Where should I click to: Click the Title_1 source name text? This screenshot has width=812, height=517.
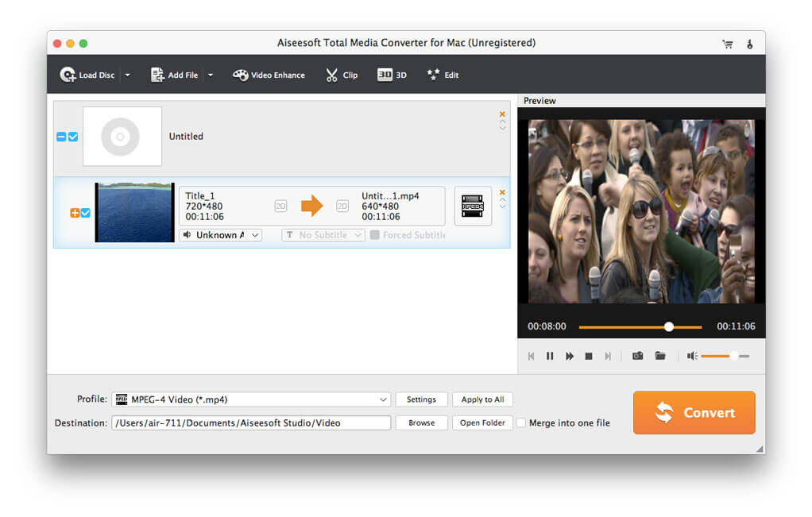tap(200, 196)
